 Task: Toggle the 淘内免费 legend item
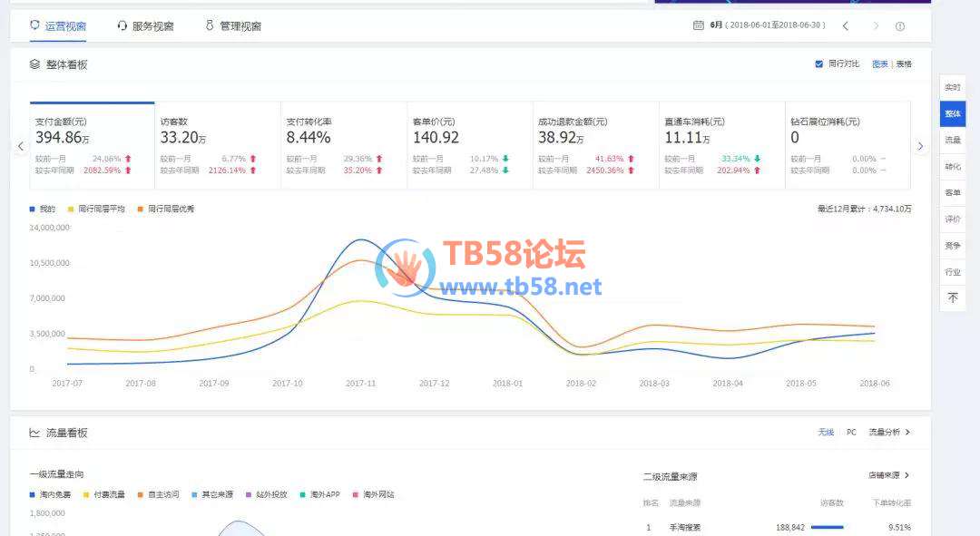50,495
